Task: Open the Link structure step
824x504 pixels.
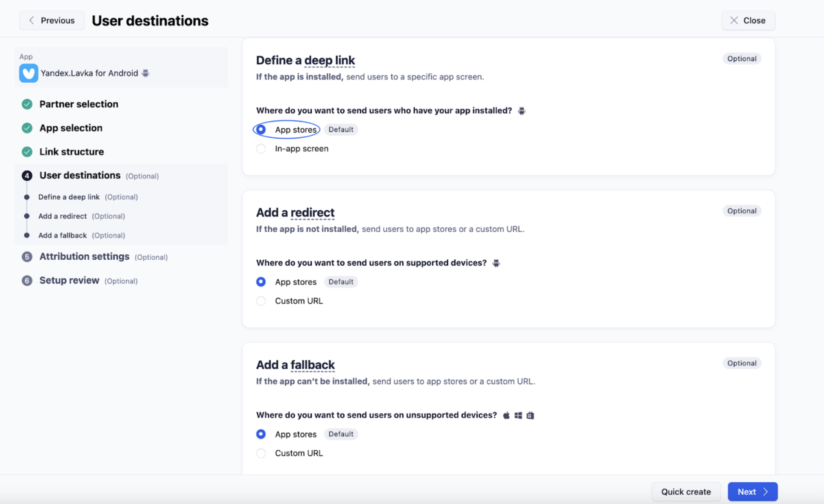Action: coord(72,152)
